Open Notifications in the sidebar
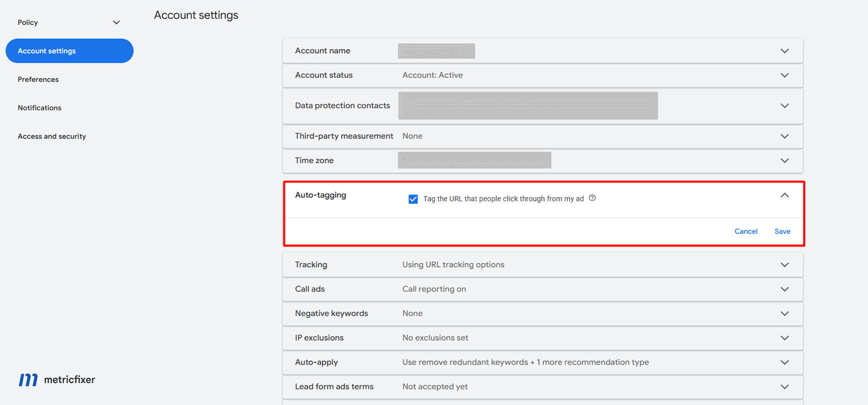This screenshot has width=868, height=405. (39, 108)
